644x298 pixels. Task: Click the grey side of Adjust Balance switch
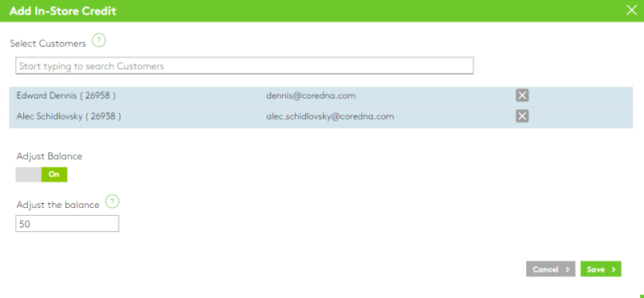[x=29, y=175]
